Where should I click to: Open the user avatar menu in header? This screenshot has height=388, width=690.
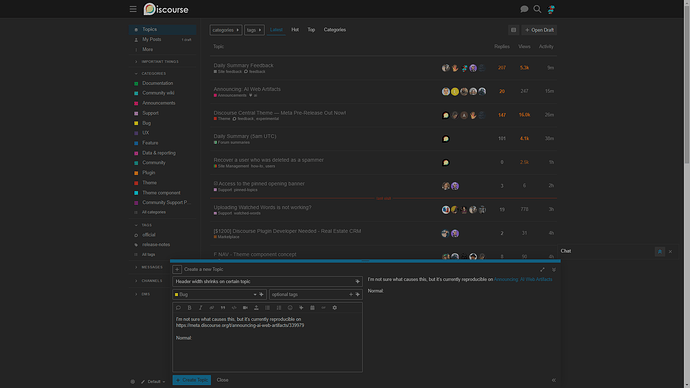click(x=551, y=9)
